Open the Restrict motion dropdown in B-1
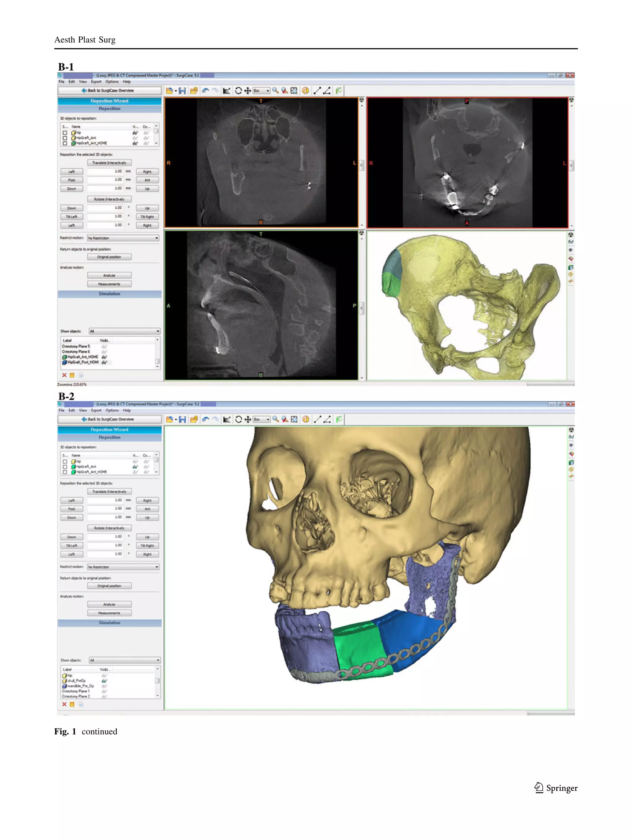Image resolution: width=632 pixels, height=840 pixels. click(123, 238)
